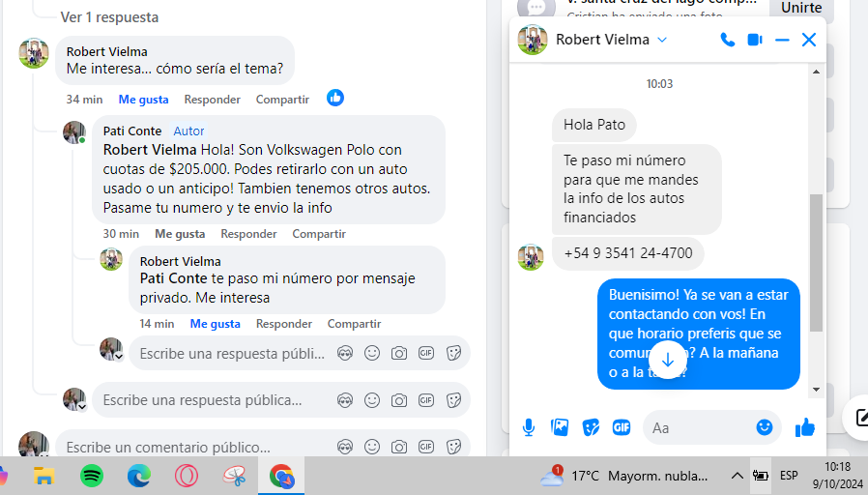Record a voice clip with microphone icon
Image resolution: width=868 pixels, height=495 pixels.
click(529, 427)
